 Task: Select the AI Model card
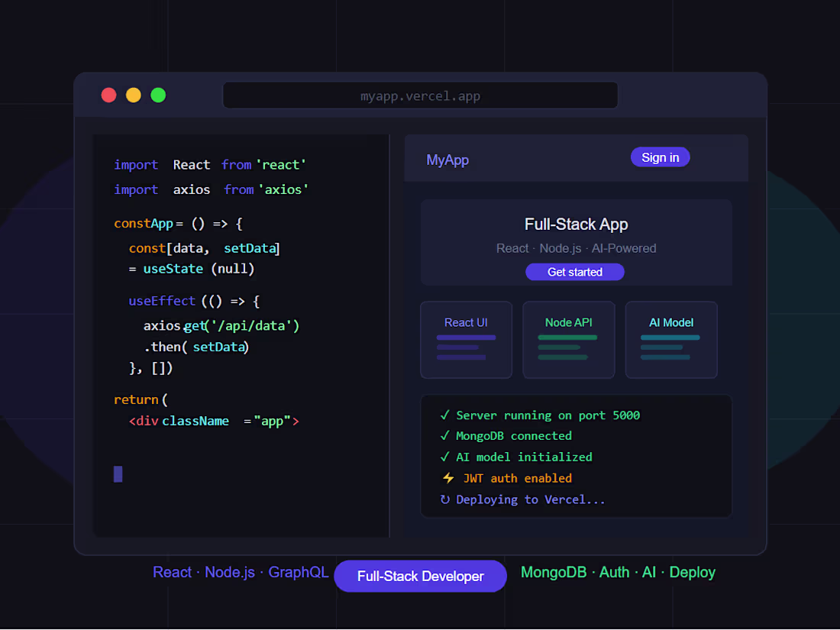pyautogui.click(x=671, y=340)
